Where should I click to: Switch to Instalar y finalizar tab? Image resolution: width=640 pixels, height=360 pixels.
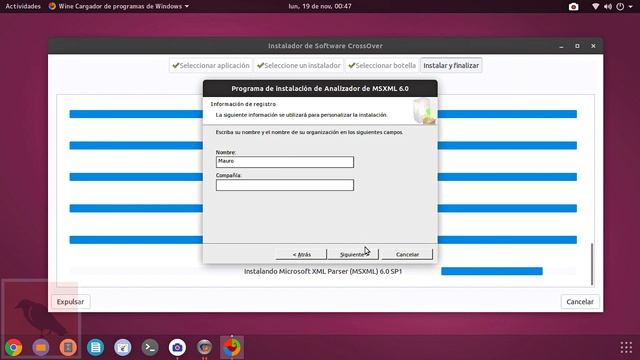click(451, 65)
